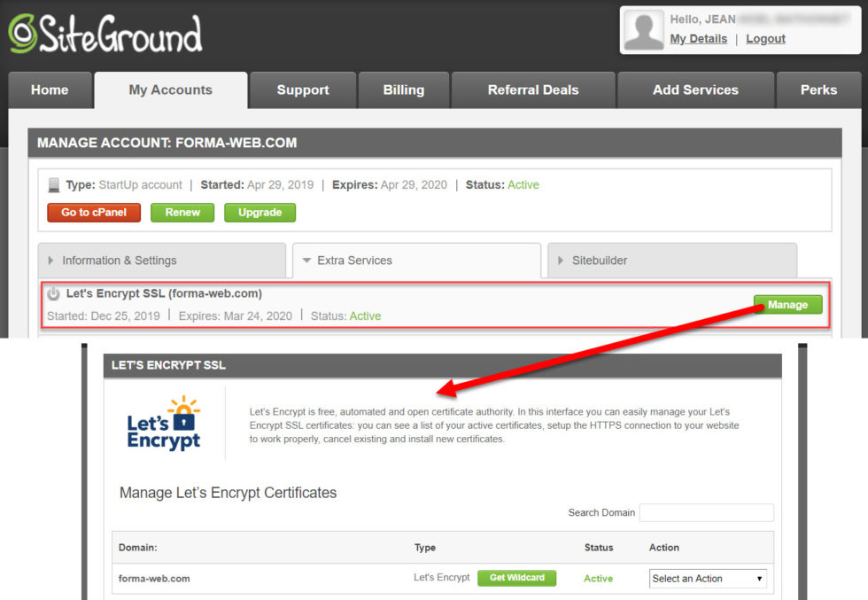Click the Get Wildcard button
Screen dimensions: 868x600
point(517,578)
